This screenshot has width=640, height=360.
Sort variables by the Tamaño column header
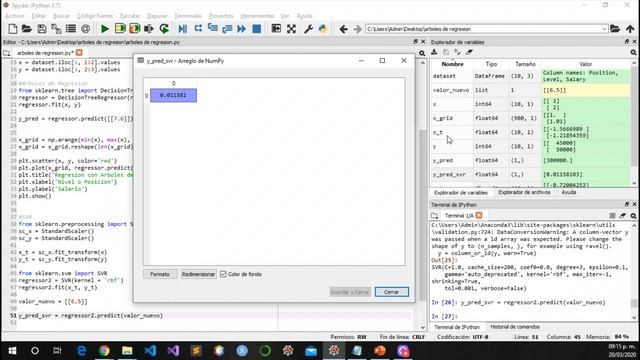click(x=525, y=64)
